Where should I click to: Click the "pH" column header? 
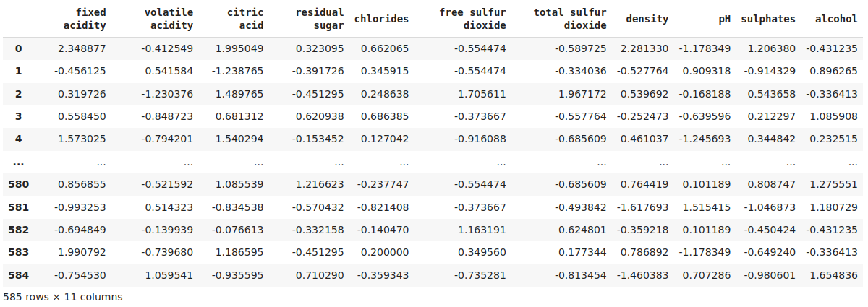click(x=724, y=20)
